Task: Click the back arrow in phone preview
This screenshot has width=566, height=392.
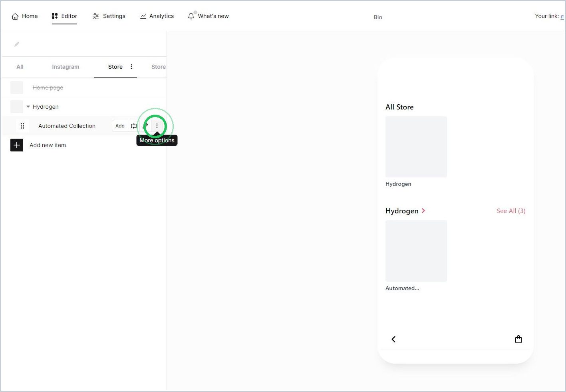Action: (x=393, y=339)
